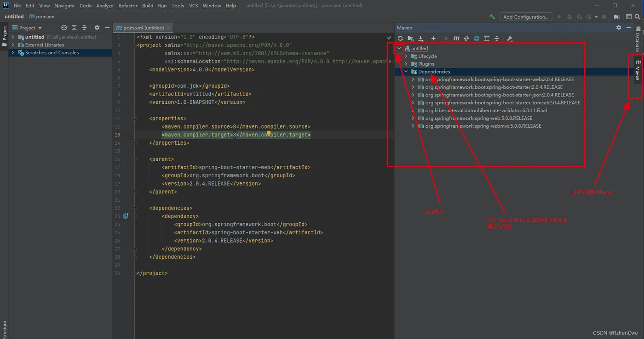Click untitled breadcrumb in navigation bar

[x=14, y=17]
